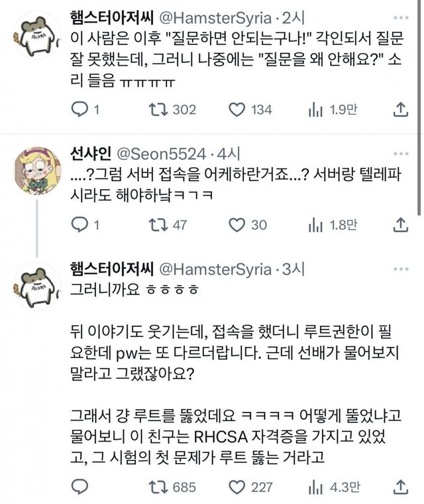The width and height of the screenshot is (424, 504).
Task: Share 선샤인's tweet
Action: pyautogui.click(x=400, y=225)
